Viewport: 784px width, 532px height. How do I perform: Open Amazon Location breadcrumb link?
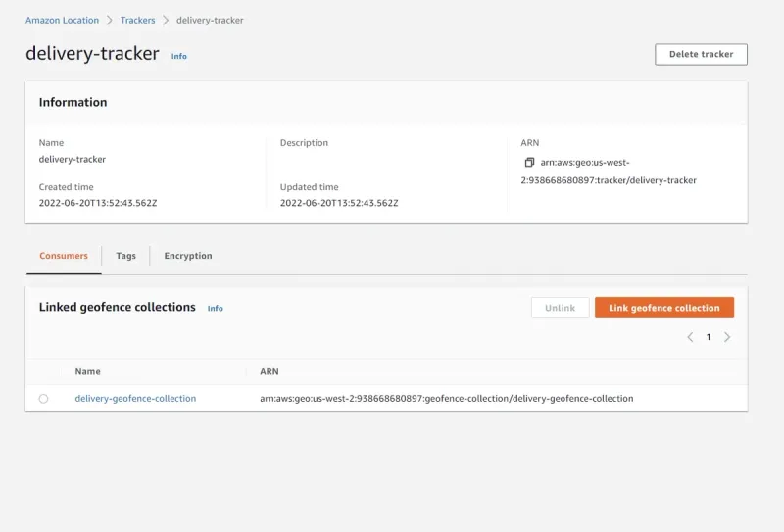coord(62,20)
